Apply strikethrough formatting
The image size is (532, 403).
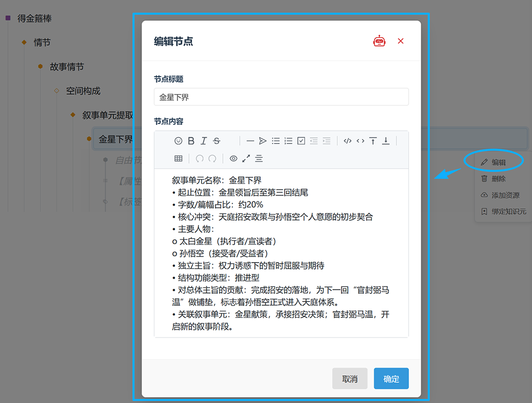217,141
